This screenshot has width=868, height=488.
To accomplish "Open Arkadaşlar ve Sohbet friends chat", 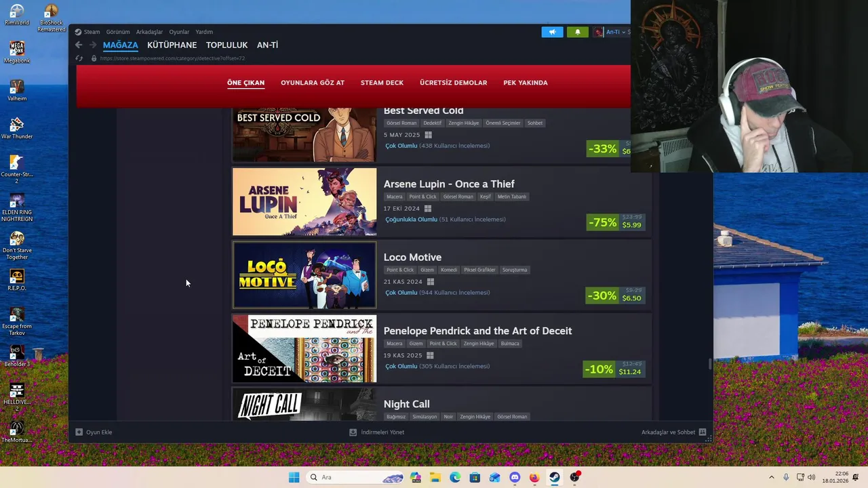I will (x=674, y=432).
